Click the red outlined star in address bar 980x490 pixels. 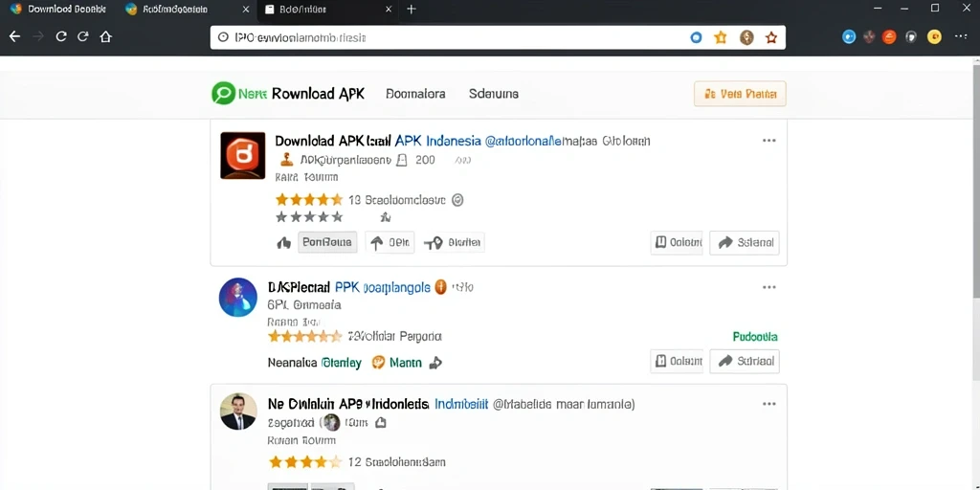pyautogui.click(x=771, y=37)
